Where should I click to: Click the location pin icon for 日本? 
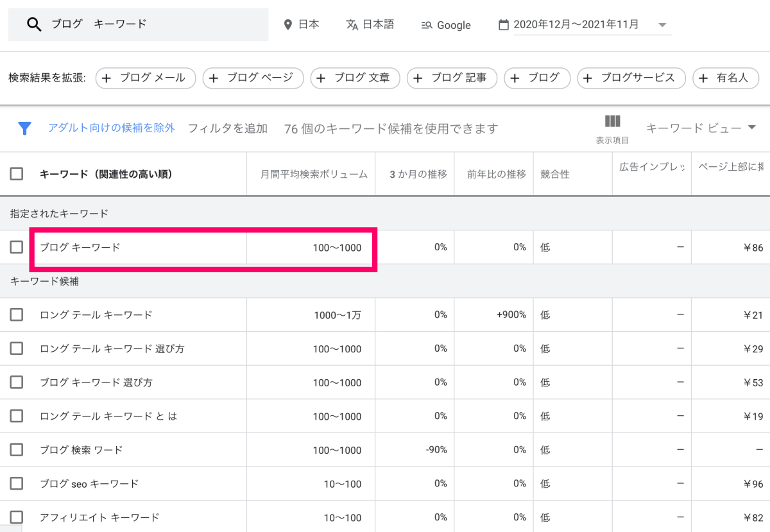click(x=288, y=25)
